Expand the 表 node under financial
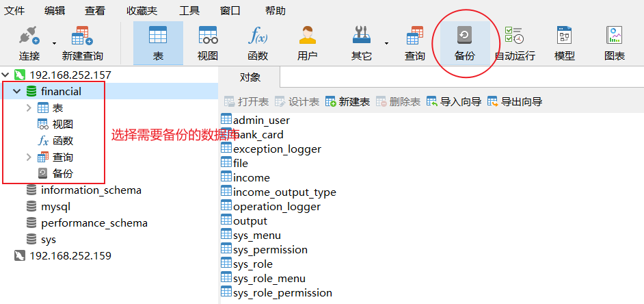This screenshot has width=644, height=304. pos(29,107)
